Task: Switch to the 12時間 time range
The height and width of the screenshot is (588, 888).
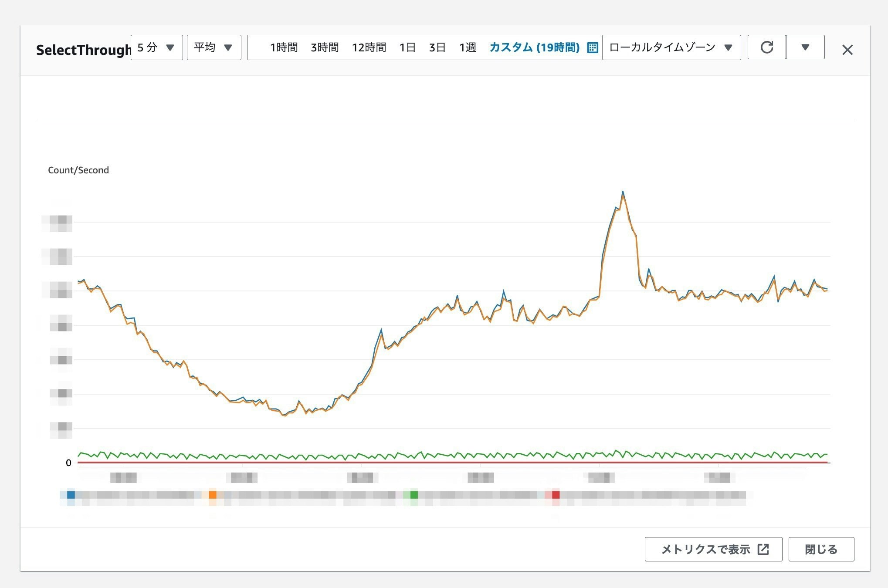Action: (x=369, y=47)
